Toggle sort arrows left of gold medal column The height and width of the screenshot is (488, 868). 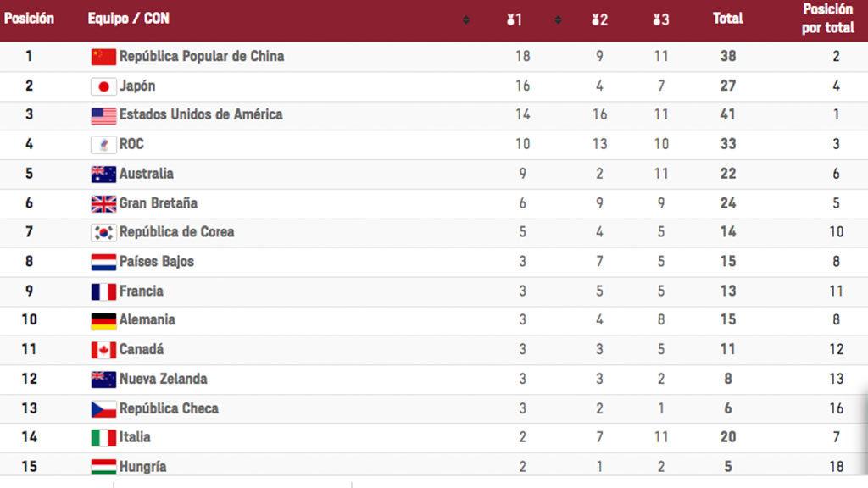coord(466,19)
